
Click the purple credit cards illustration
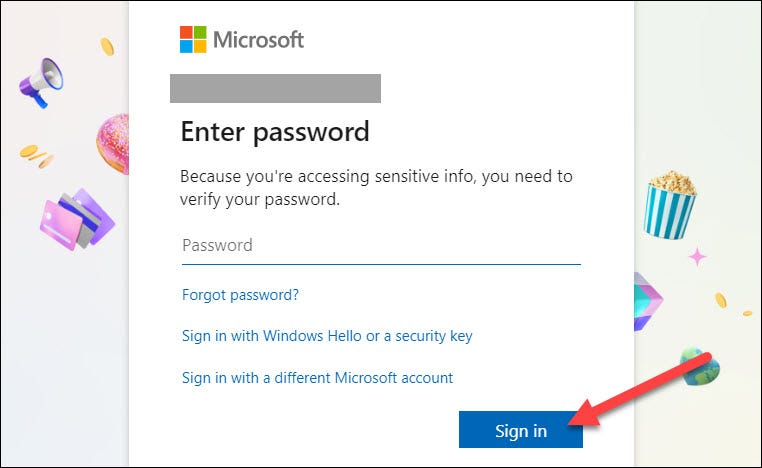(x=76, y=217)
